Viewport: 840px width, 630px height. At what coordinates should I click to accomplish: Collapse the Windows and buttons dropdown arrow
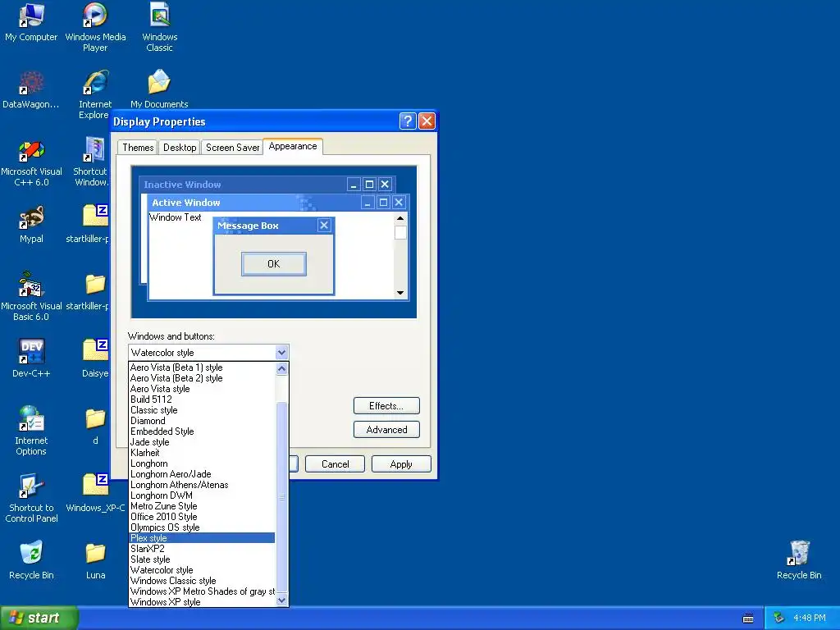(282, 353)
